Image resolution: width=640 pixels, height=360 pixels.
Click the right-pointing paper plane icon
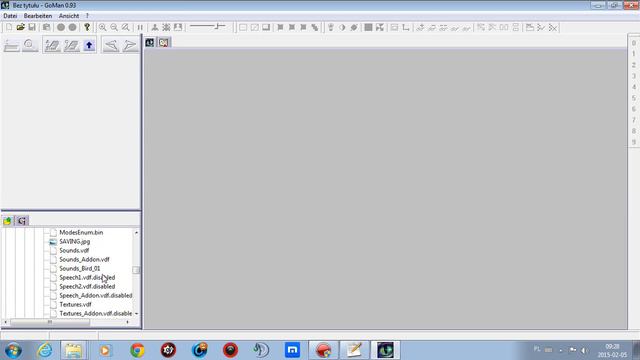pos(130,45)
